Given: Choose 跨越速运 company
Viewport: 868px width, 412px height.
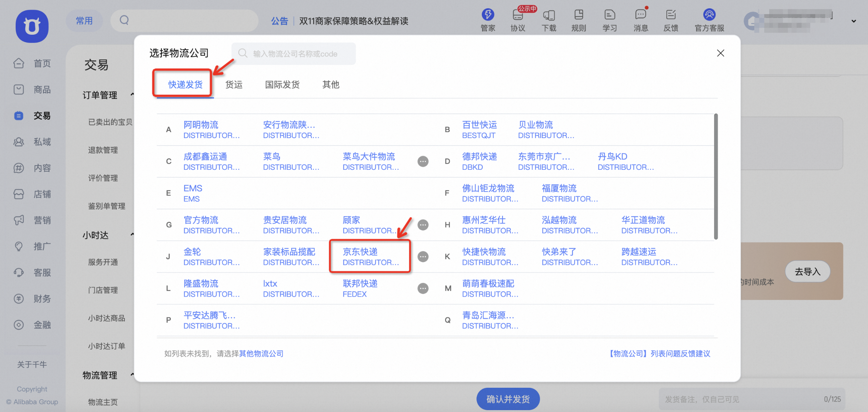Looking at the screenshot, I should (x=650, y=257).
